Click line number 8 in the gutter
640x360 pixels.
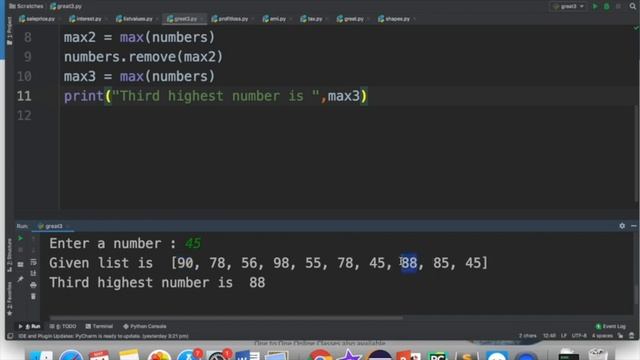click(x=27, y=37)
